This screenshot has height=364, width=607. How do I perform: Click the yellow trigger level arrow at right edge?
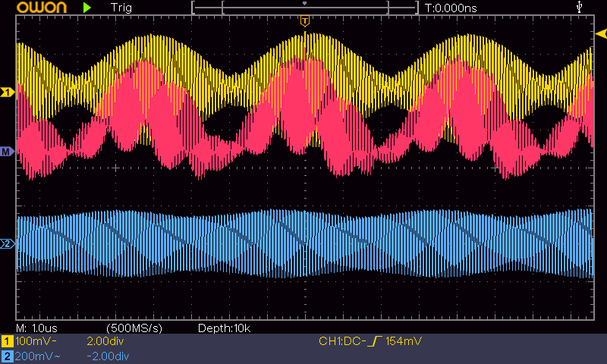pyautogui.click(x=600, y=34)
